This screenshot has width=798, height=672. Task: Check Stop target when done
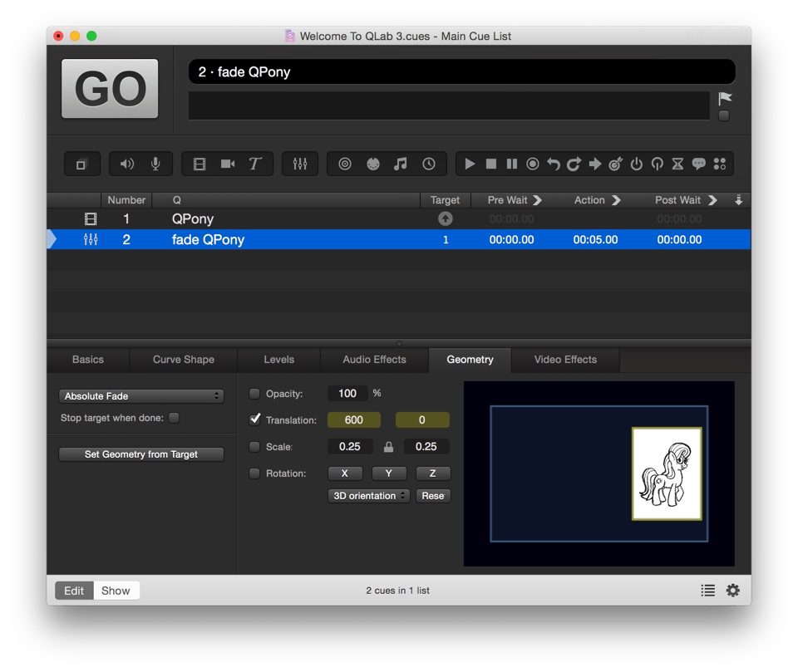[174, 418]
